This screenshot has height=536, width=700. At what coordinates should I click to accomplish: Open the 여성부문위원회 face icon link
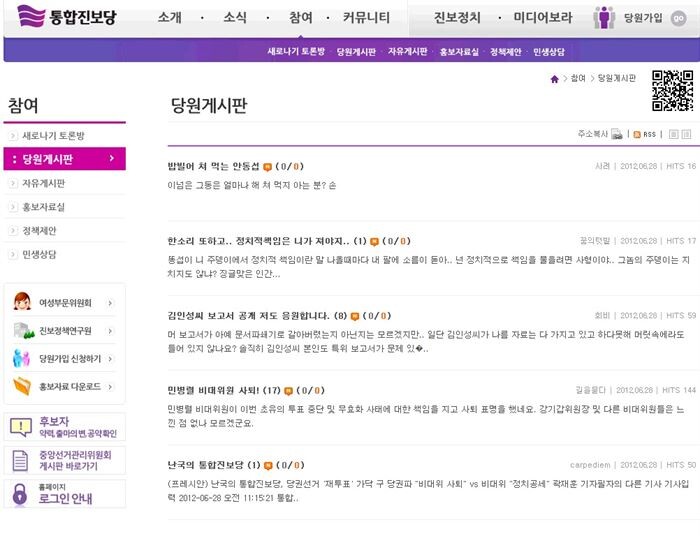click(22, 301)
